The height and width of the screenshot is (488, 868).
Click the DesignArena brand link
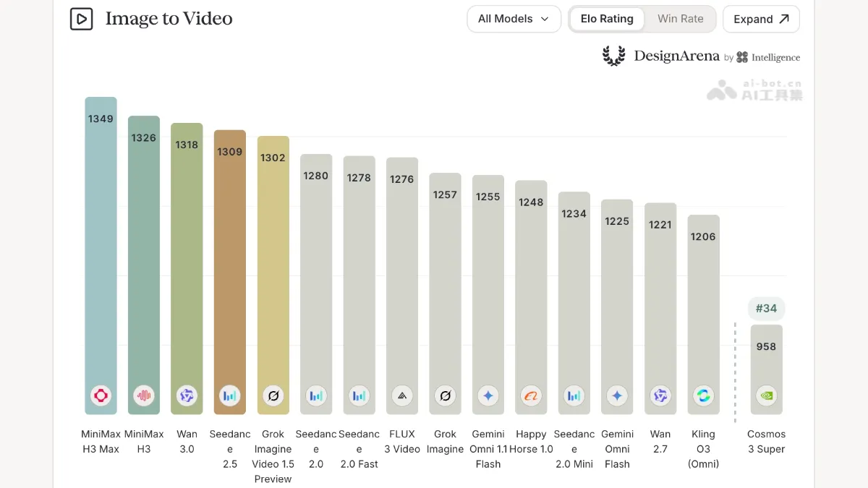coord(677,56)
